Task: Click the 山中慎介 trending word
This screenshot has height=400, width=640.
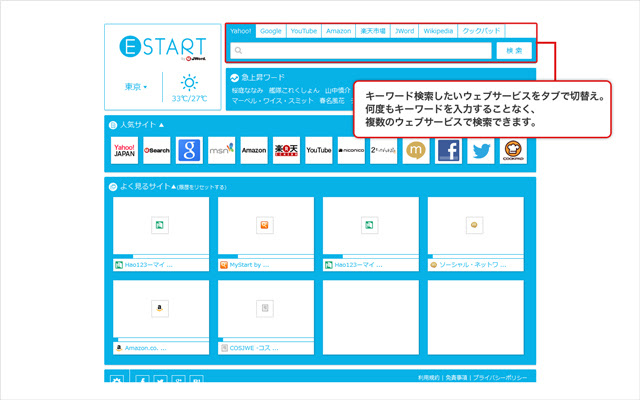Action: [x=338, y=91]
